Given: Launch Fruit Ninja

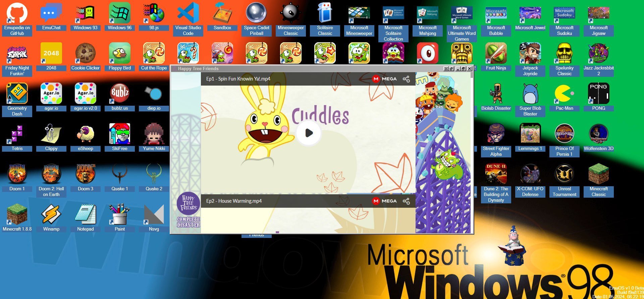Looking at the screenshot, I should point(496,56).
